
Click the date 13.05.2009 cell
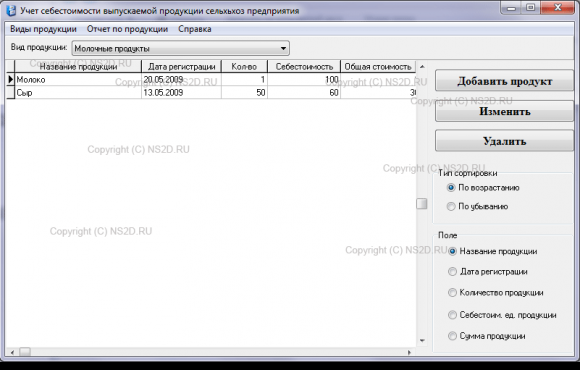point(181,92)
